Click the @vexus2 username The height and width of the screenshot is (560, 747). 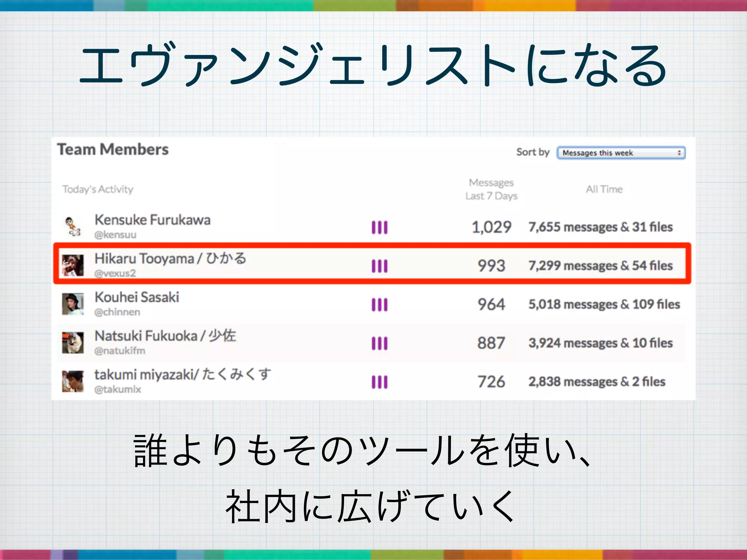pos(115,273)
